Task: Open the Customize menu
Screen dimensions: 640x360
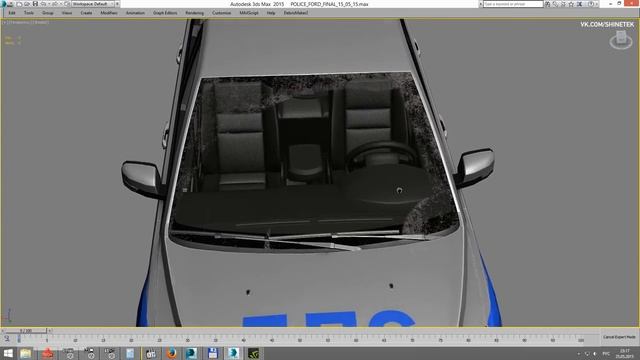Action: 221,13
